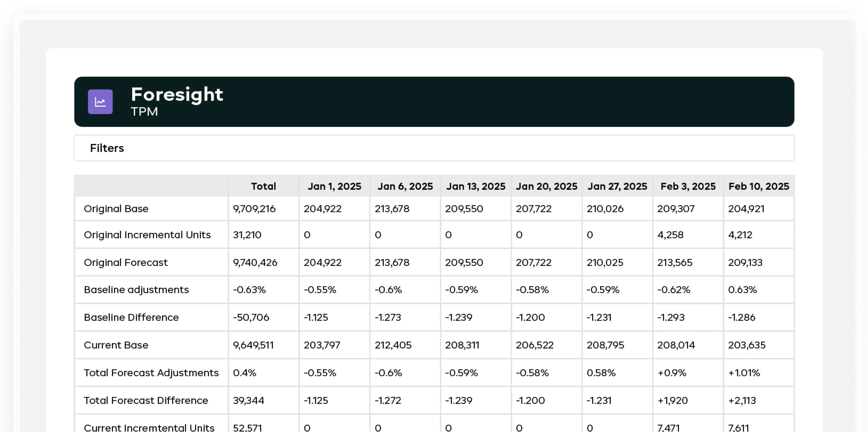Image resolution: width=868 pixels, height=432 pixels.
Task: Click Current Base value 203,797
Action: coord(322,345)
